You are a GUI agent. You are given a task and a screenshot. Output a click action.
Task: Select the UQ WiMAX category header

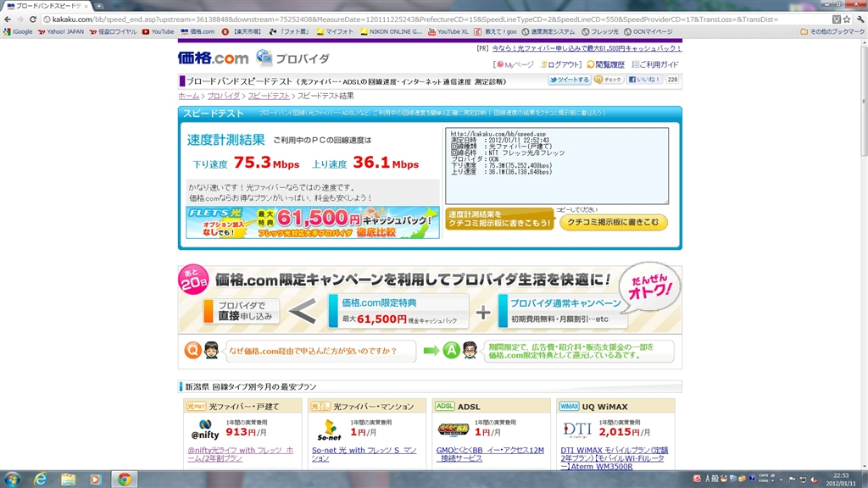[x=615, y=406]
